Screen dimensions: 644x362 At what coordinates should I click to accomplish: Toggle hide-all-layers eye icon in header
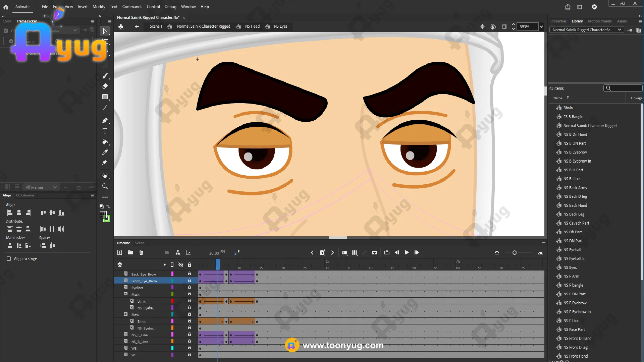tap(181, 265)
